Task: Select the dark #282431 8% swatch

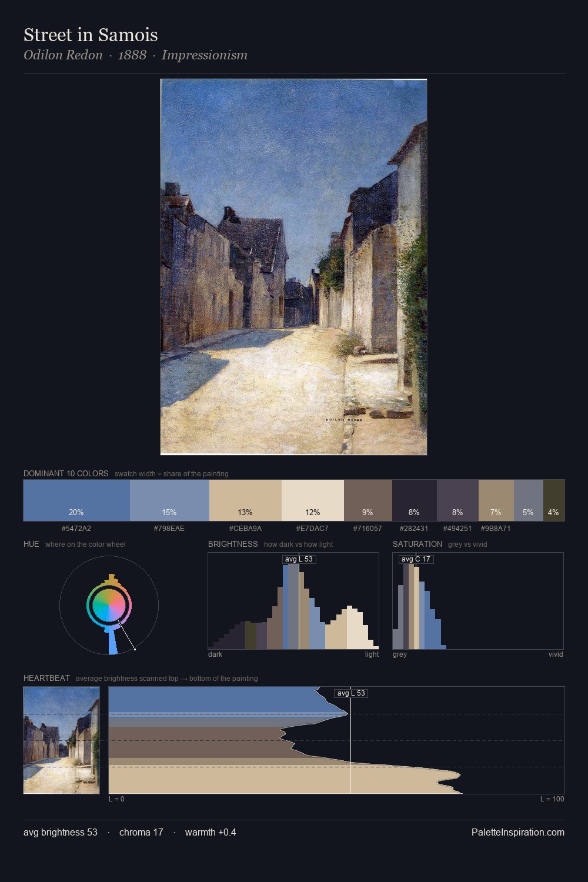Action: (x=415, y=500)
